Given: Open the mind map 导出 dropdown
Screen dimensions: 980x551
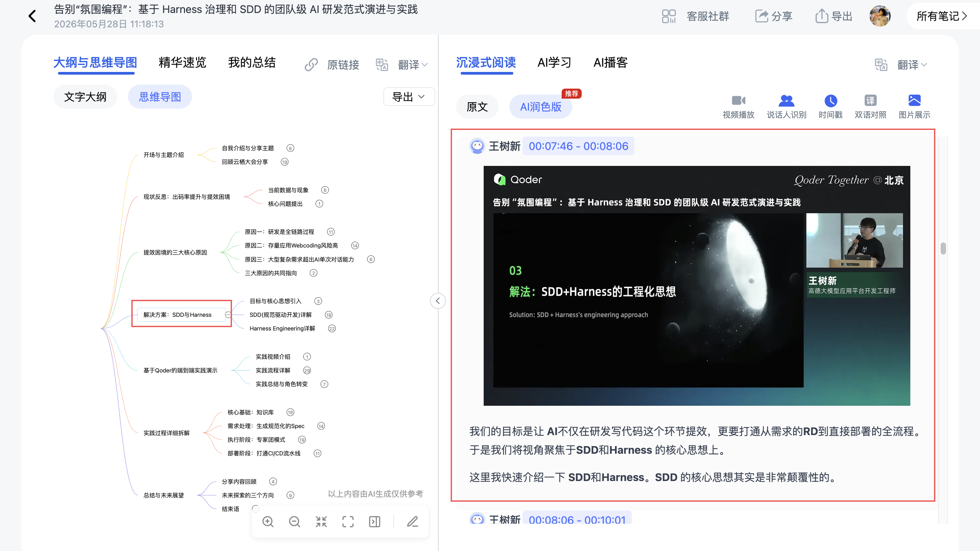Looking at the screenshot, I should (x=409, y=97).
